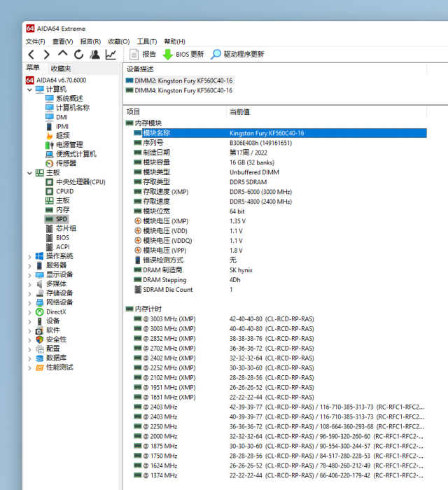The image size is (448, 490).
Task: Open the 查看(V) menu
Action: click(x=63, y=41)
